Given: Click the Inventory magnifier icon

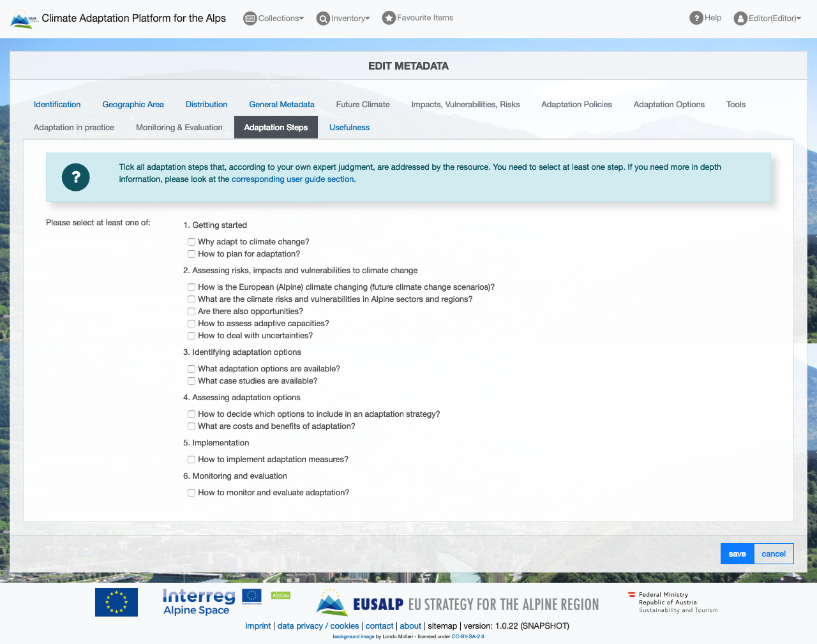Looking at the screenshot, I should tap(323, 19).
